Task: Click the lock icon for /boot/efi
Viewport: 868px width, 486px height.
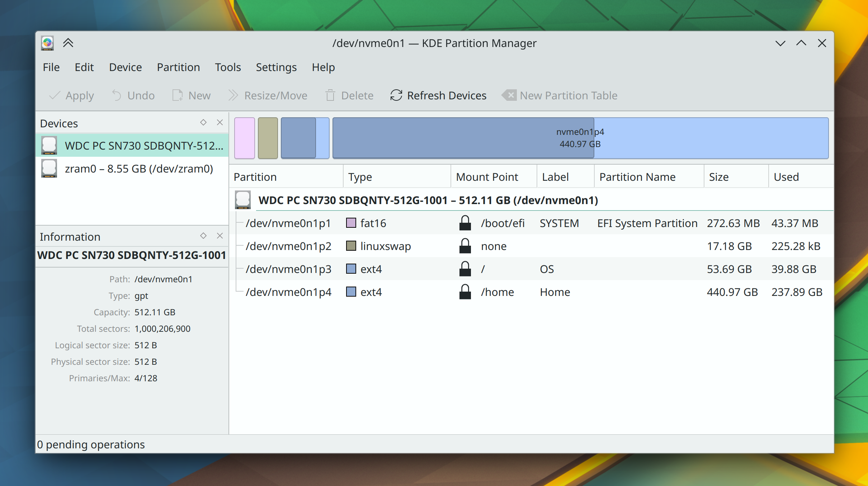Action: (465, 223)
